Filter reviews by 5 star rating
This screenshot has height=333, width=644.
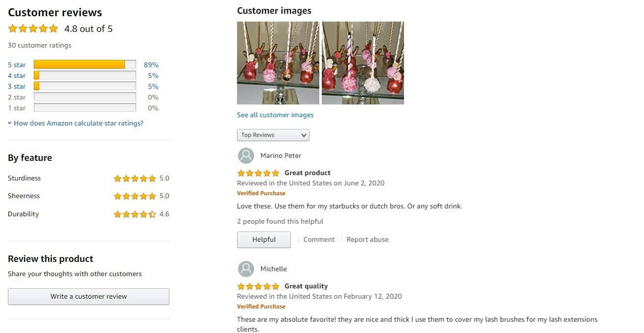tap(17, 65)
